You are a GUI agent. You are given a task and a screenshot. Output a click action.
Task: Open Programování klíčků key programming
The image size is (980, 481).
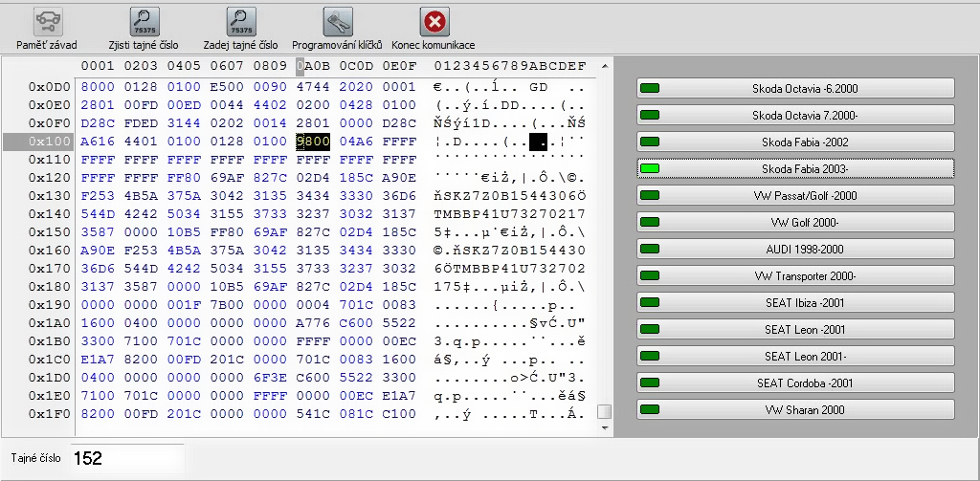(338, 22)
